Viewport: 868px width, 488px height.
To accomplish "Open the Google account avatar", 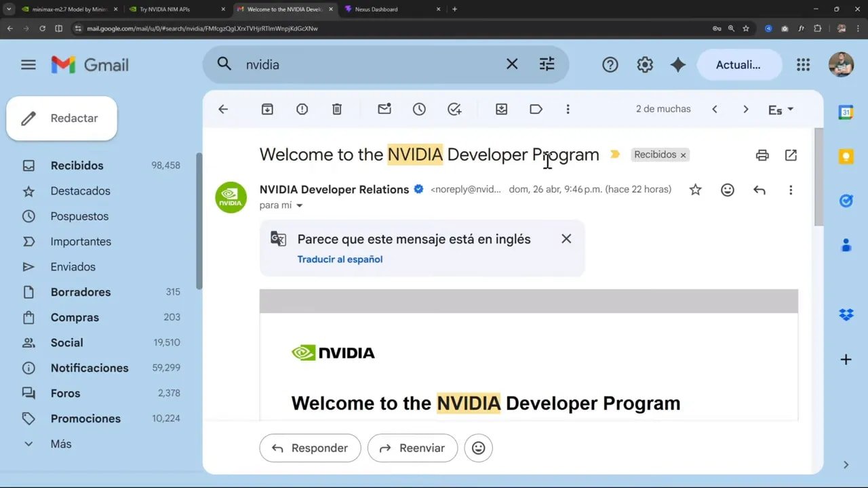I will pos(841,64).
